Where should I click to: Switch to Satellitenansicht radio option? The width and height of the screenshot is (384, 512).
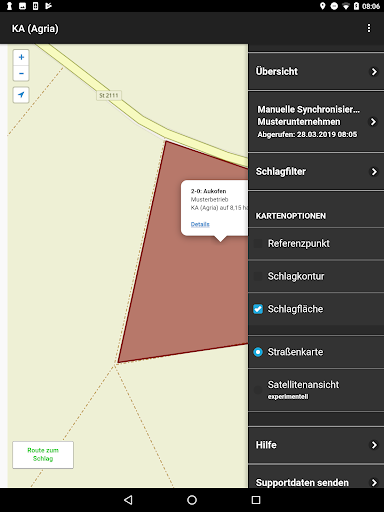click(x=258, y=390)
